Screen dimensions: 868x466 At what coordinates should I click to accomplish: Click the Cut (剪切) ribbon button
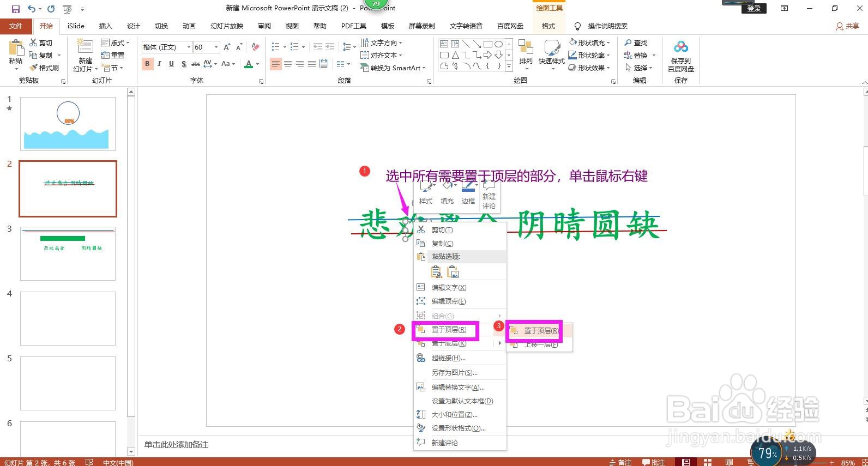pyautogui.click(x=41, y=43)
